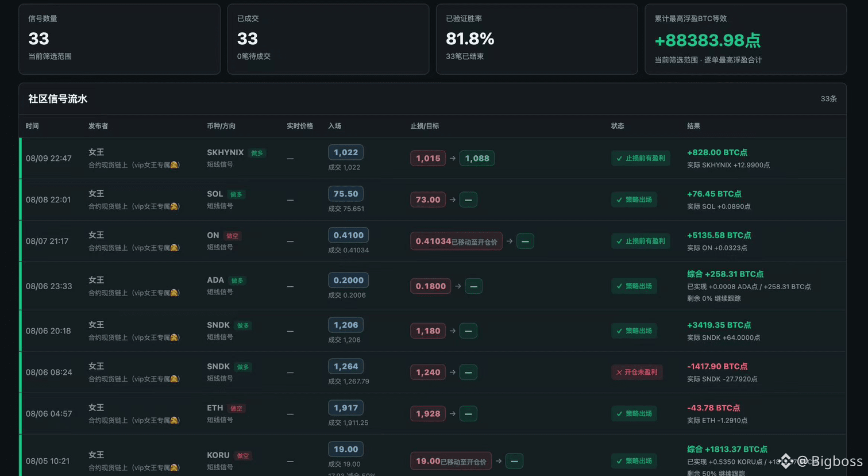The width and height of the screenshot is (868, 476).
Task: Select the 08/05 10:21 timestamp
Action: [x=48, y=461]
